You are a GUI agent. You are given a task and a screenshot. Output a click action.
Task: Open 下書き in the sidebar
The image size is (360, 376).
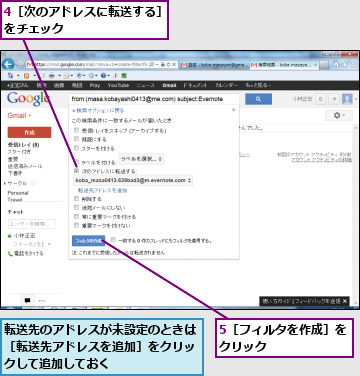coord(15,173)
